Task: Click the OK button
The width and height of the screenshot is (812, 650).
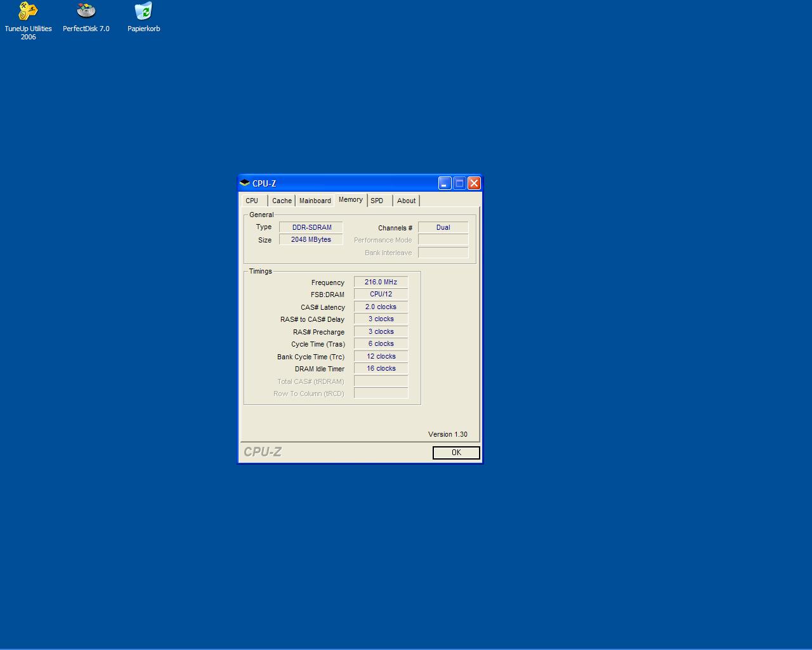Action: point(456,453)
